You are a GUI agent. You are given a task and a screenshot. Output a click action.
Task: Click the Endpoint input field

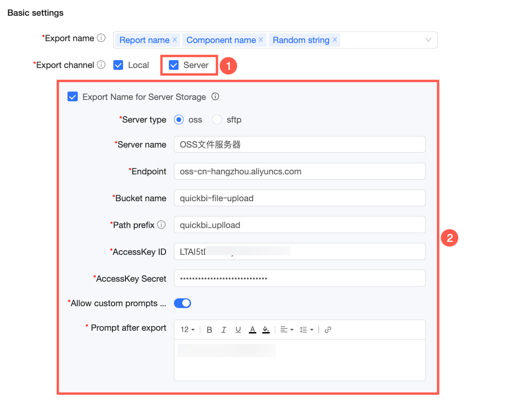[x=300, y=171]
